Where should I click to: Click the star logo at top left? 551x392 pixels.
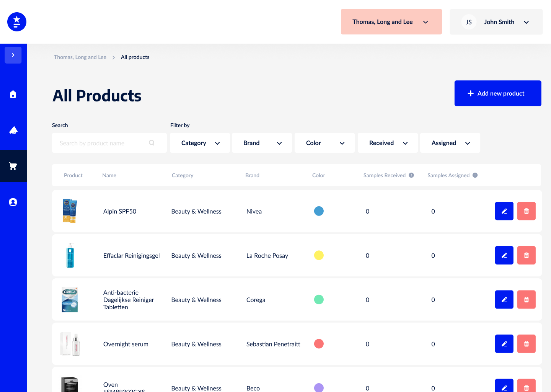pyautogui.click(x=17, y=22)
